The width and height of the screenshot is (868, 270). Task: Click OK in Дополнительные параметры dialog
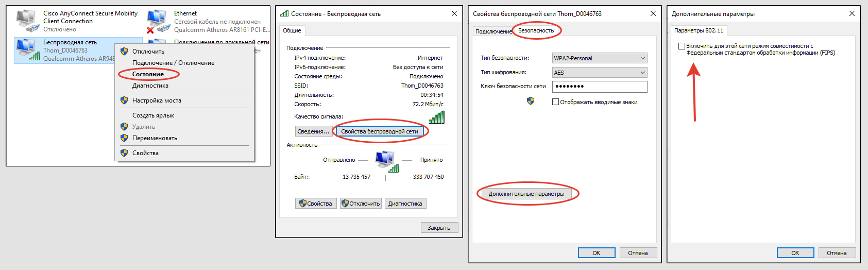795,253
